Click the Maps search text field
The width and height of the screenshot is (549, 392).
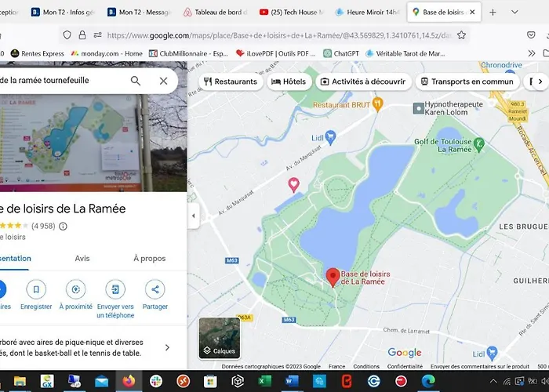tap(63, 81)
